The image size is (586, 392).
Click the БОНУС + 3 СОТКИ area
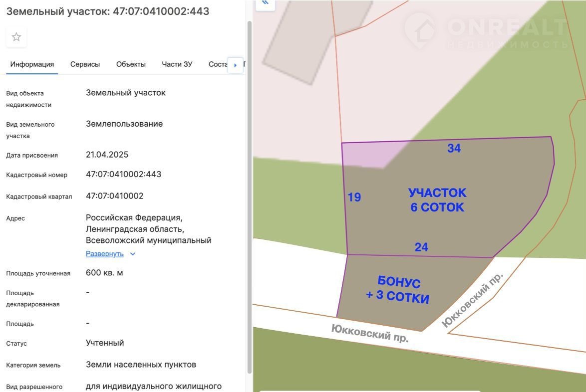tap(398, 290)
